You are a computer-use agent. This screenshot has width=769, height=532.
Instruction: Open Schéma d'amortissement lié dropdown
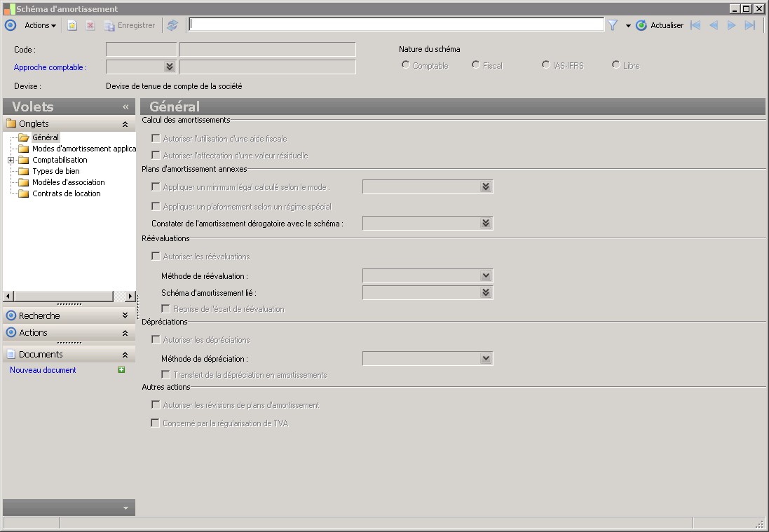point(486,292)
